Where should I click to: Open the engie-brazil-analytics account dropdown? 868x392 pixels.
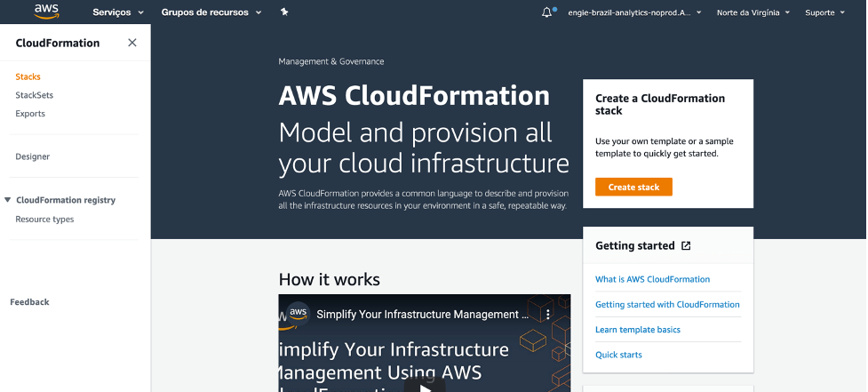click(634, 12)
